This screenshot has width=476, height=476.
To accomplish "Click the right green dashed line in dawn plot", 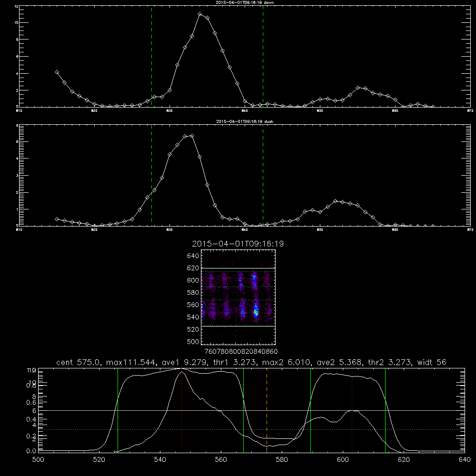I will coord(263,57).
